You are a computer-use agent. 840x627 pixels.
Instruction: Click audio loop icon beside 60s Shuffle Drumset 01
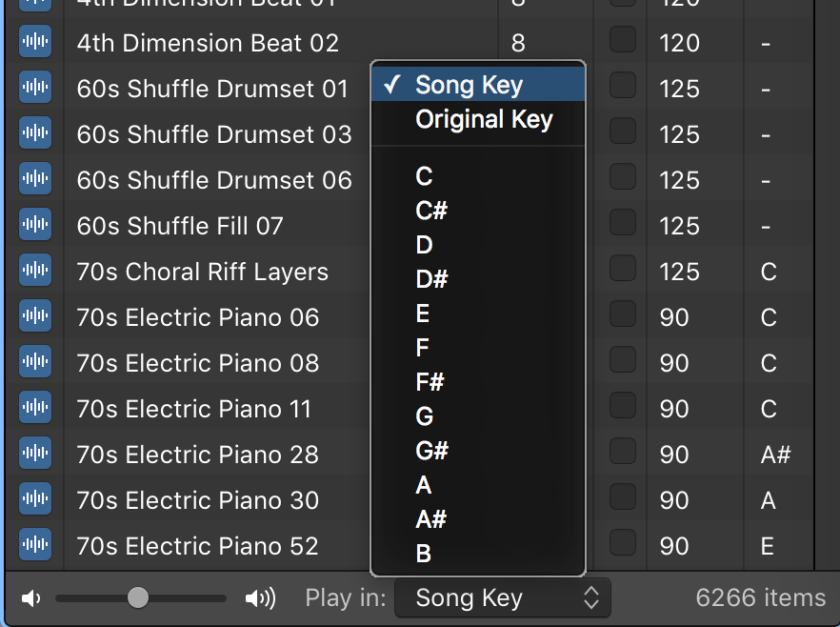tap(35, 89)
